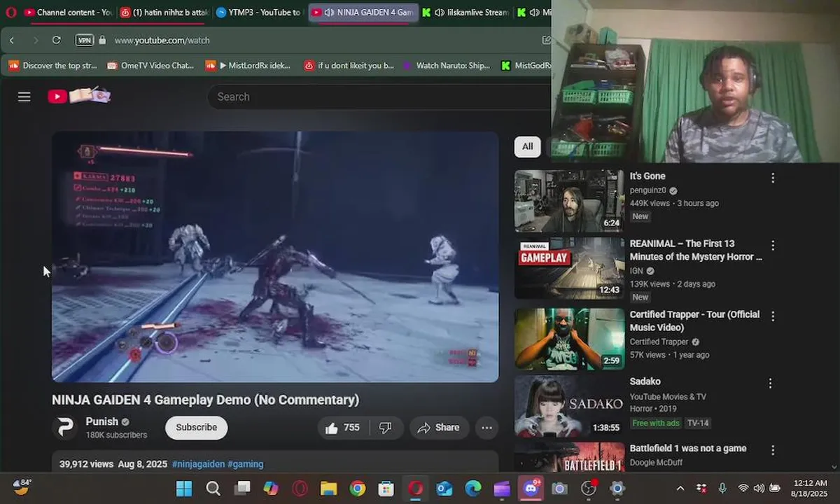Viewport: 840px width, 504px height.
Task: Switch to Channel content tab
Action: click(x=68, y=12)
